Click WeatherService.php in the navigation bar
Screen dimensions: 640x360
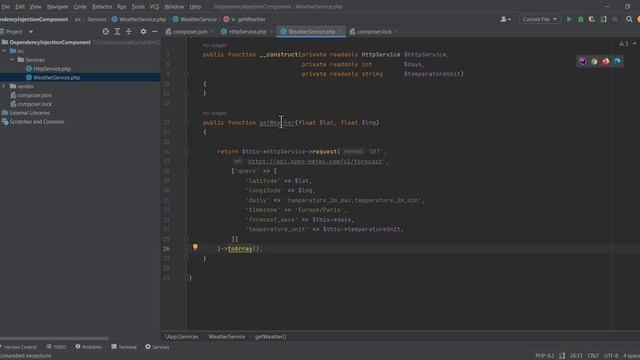click(x=139, y=19)
